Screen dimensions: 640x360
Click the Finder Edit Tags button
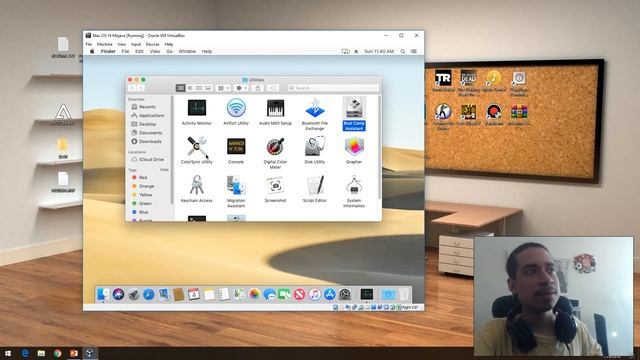273,88
